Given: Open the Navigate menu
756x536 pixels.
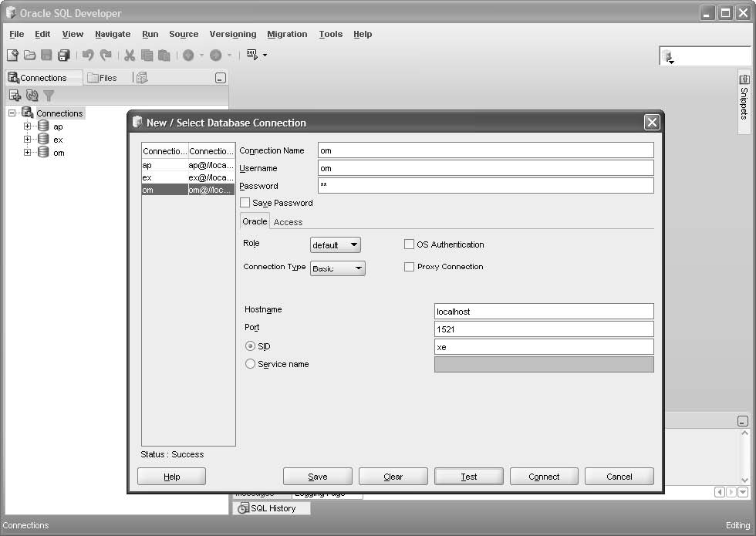Looking at the screenshot, I should click(x=113, y=34).
